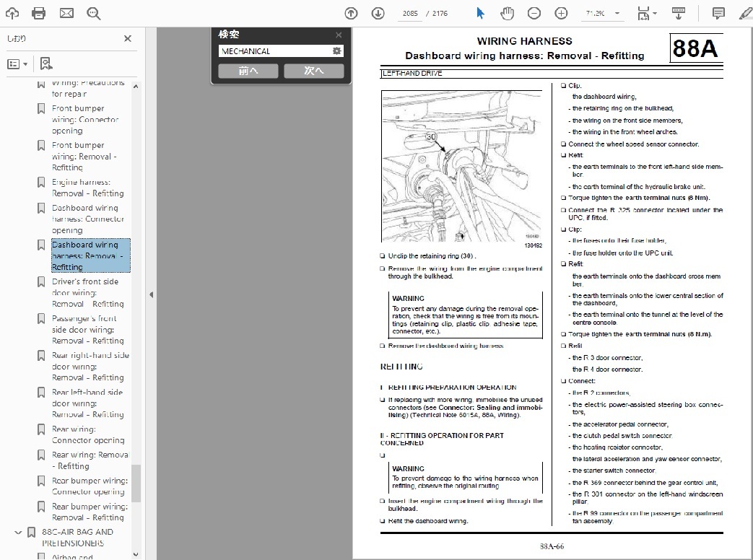Go to next page with down arrow
The image size is (753, 560).
(378, 13)
